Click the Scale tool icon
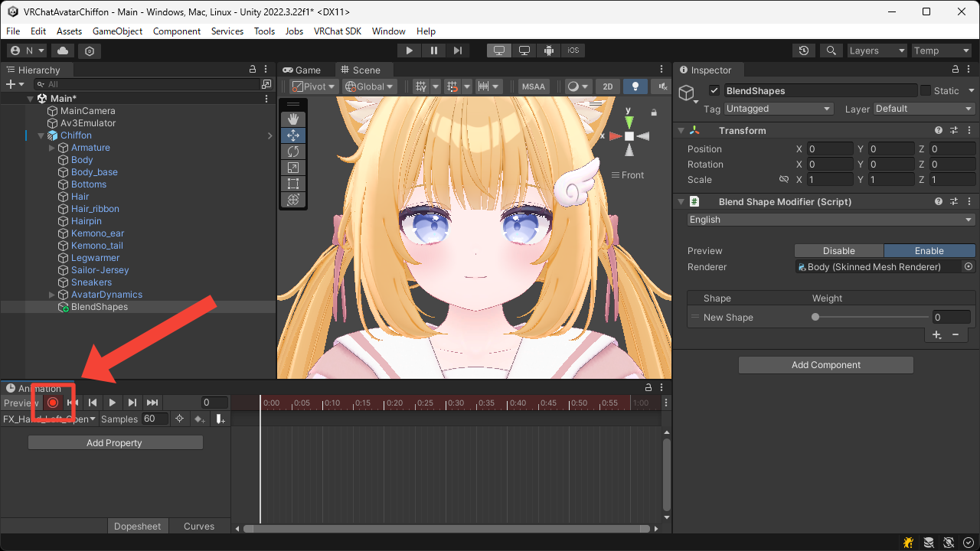980x551 pixels. point(292,168)
